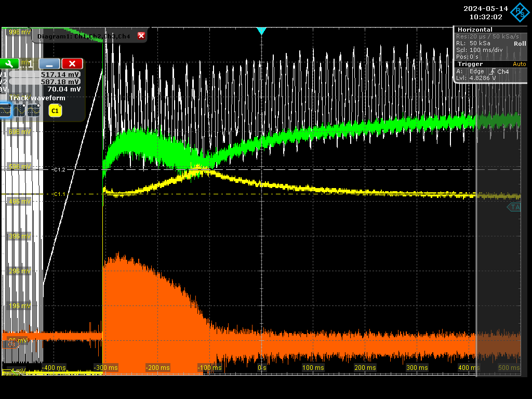Click the trigger level Lvl: 4.8286 V

pyautogui.click(x=476, y=78)
